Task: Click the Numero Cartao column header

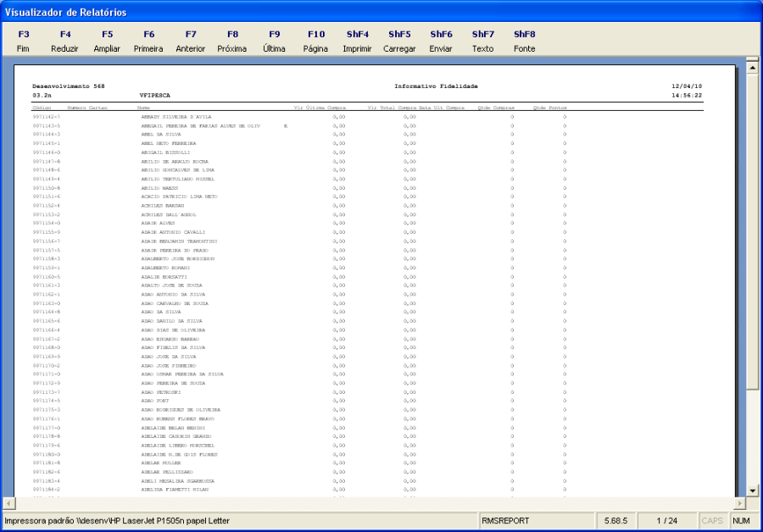Action: [x=87, y=108]
